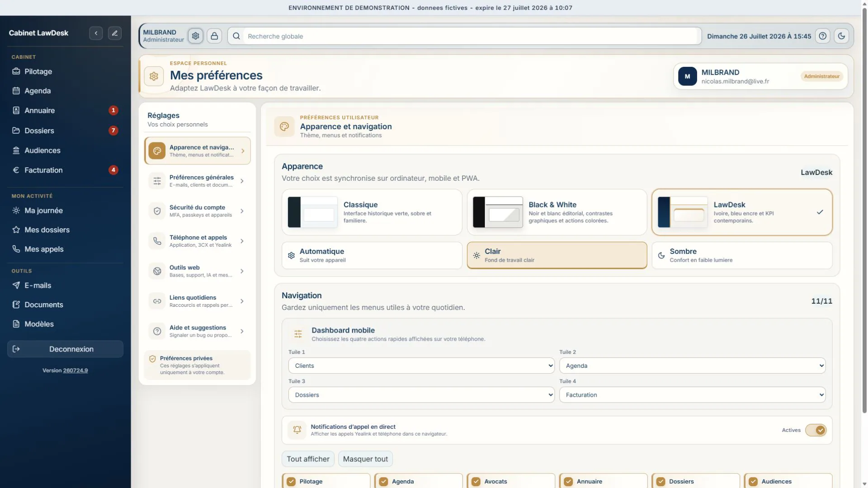Go to Agenda in the sidebar
Viewport: 868px width, 488px height.
[x=65, y=91]
